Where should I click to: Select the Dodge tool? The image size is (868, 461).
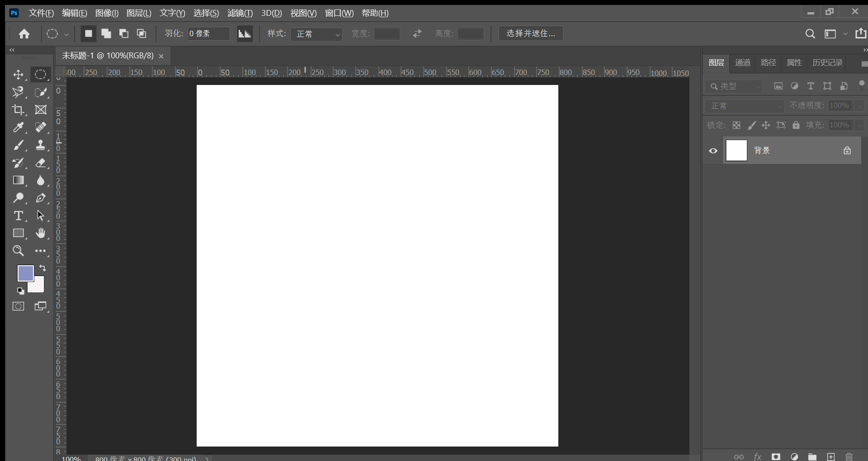tap(18, 198)
